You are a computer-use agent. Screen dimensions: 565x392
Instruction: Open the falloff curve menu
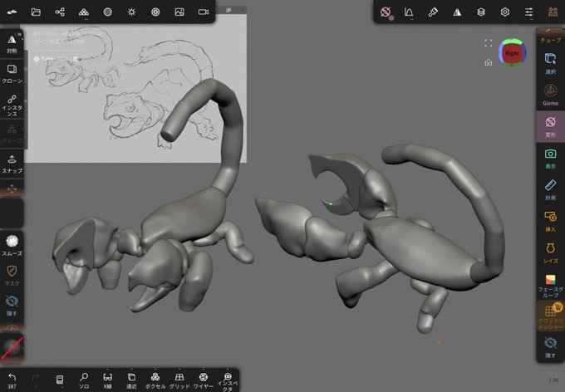(x=409, y=12)
